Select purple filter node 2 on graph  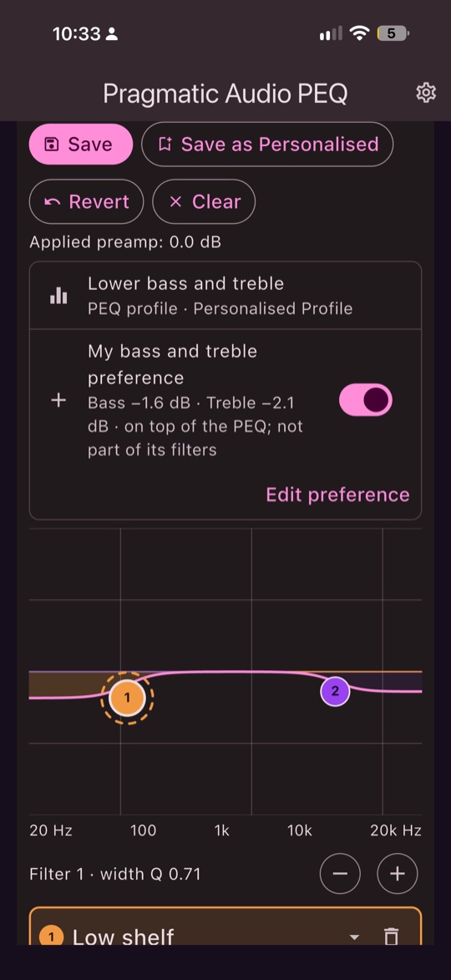click(335, 691)
